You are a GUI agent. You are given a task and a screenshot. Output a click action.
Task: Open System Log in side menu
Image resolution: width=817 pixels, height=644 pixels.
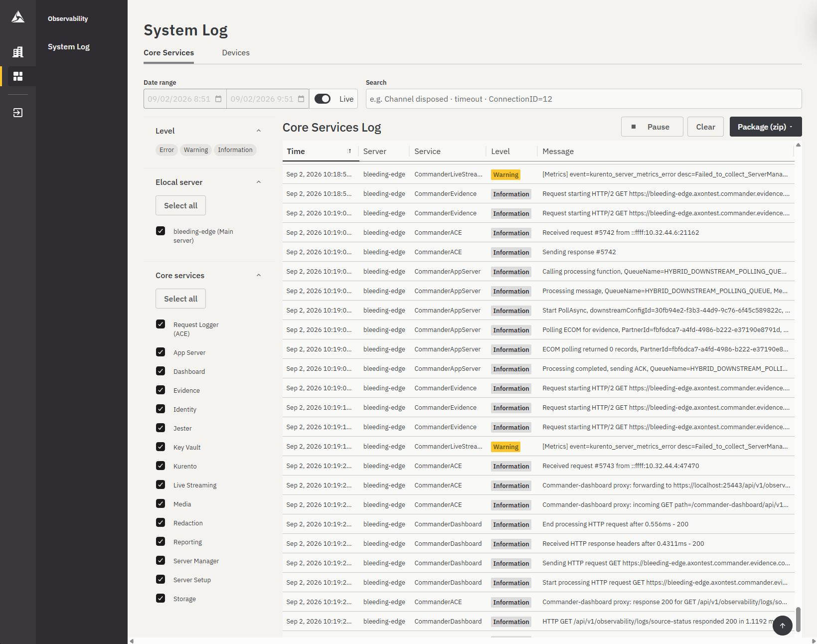[x=69, y=47]
